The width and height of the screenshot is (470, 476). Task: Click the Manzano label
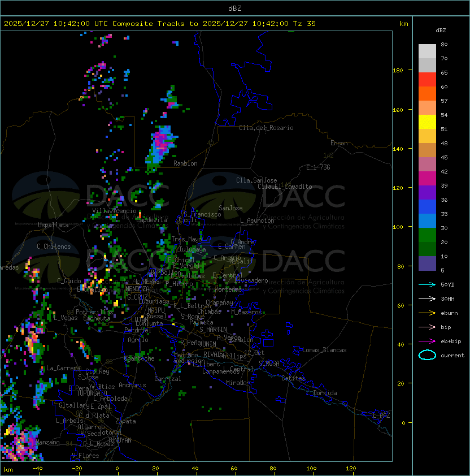click(47, 442)
